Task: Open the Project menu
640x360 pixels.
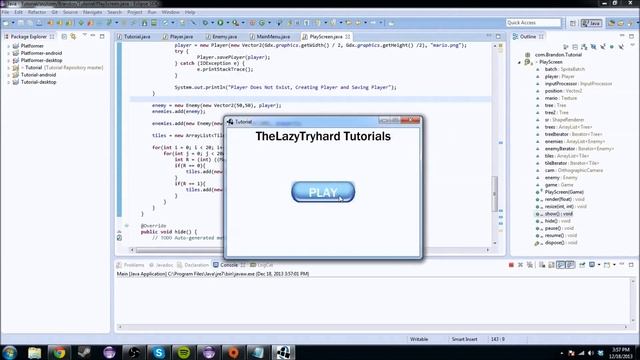Action: 135,12
